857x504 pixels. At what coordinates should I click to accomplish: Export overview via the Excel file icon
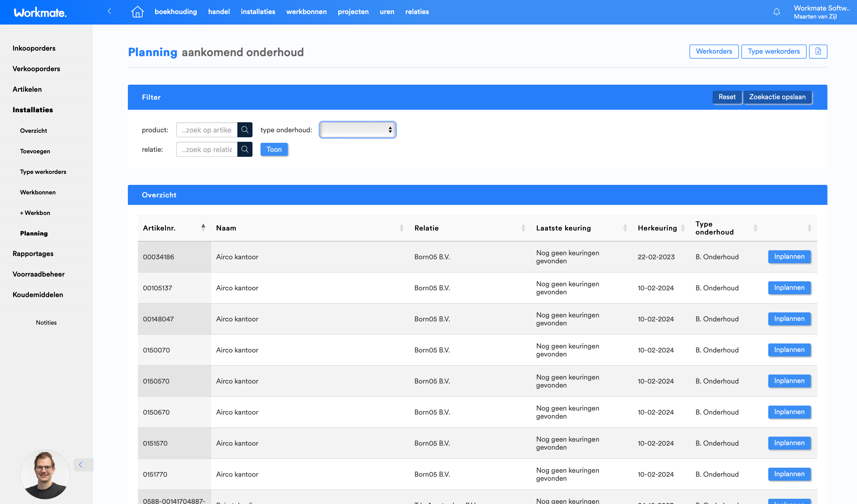[x=818, y=51]
